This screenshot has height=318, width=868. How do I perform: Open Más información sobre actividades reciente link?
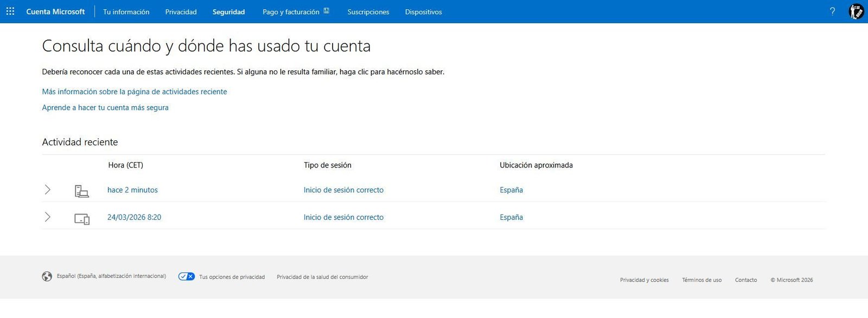coord(135,92)
